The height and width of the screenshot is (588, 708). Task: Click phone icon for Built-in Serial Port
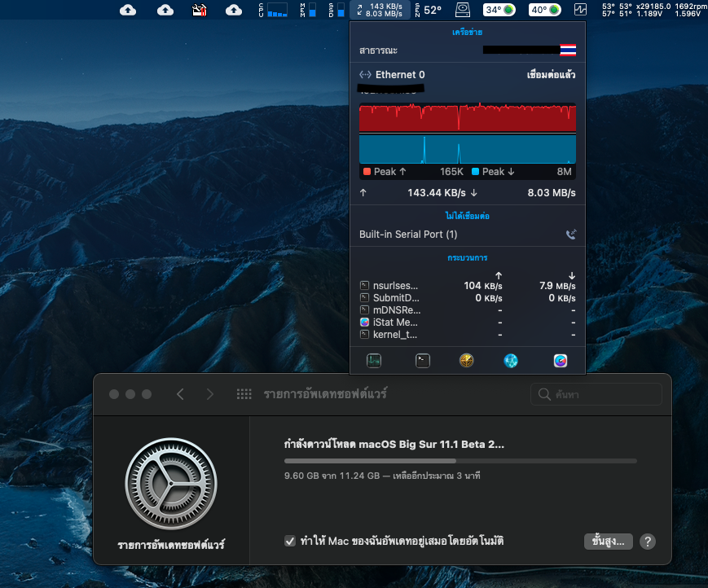[571, 235]
